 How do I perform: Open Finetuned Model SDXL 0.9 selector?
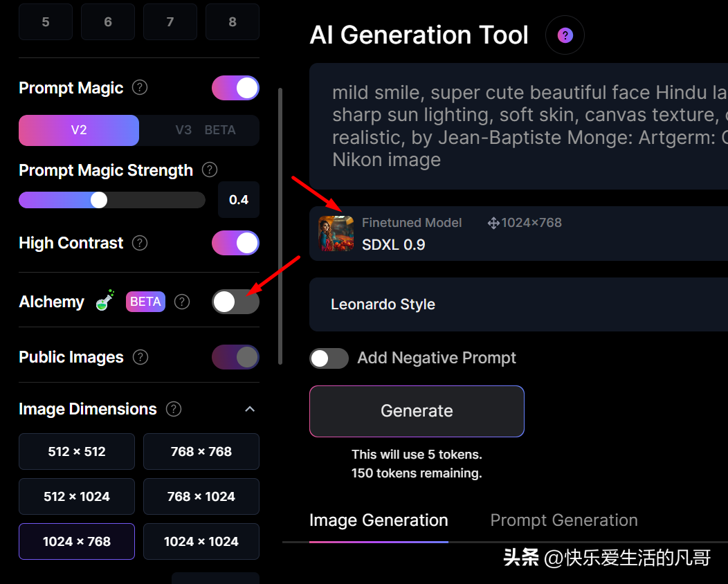(518, 234)
